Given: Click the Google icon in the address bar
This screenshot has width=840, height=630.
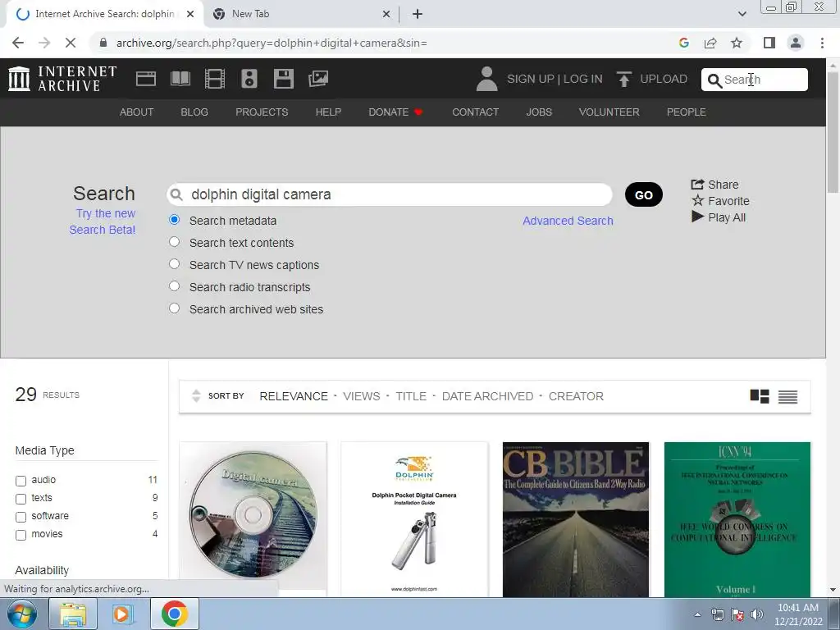Looking at the screenshot, I should (x=683, y=43).
